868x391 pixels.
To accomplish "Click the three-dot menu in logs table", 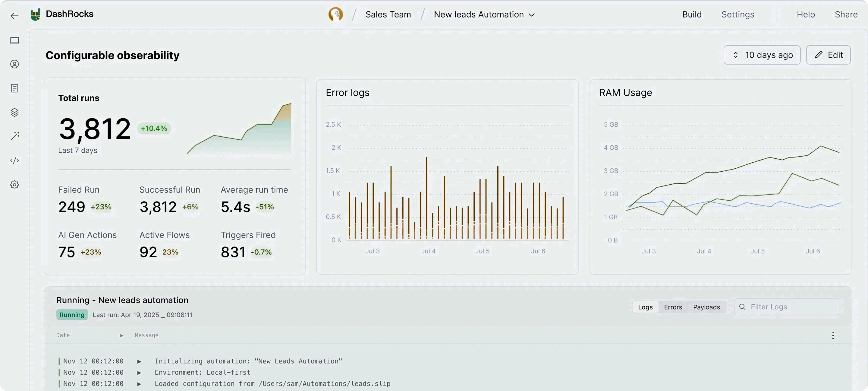I will [x=833, y=335].
